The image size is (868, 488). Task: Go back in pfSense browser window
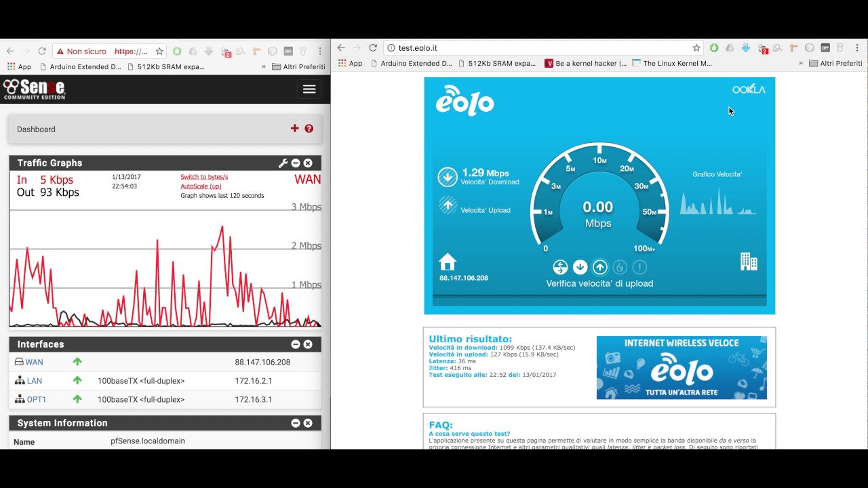click(9, 52)
